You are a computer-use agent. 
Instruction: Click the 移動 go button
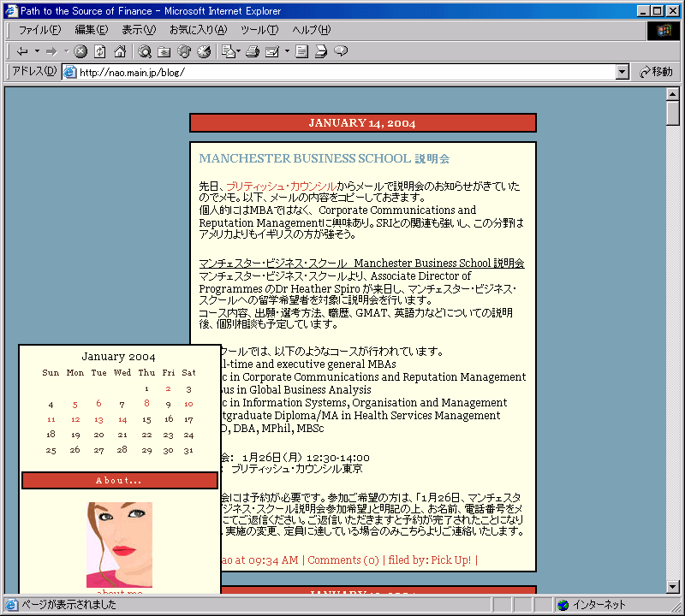pos(655,72)
